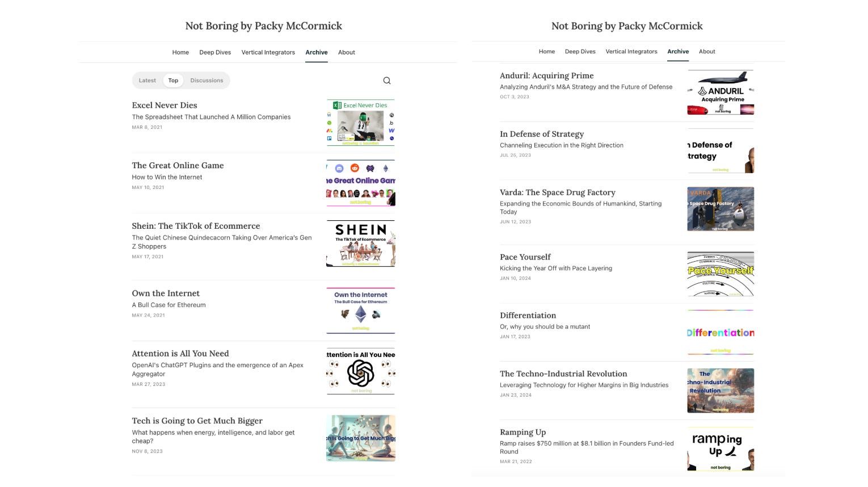Open the Archive tab

317,52
